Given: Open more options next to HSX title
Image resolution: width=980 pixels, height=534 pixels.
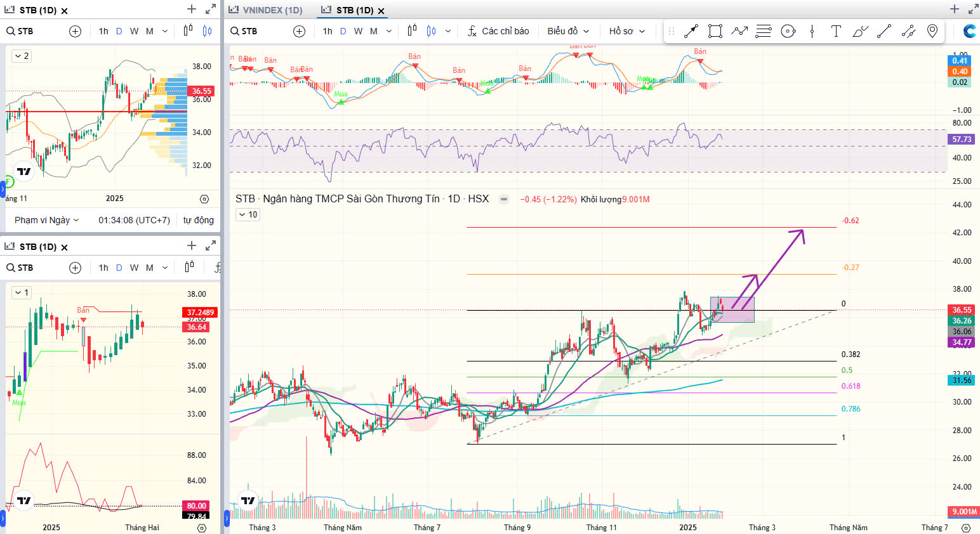Looking at the screenshot, I should 504,199.
